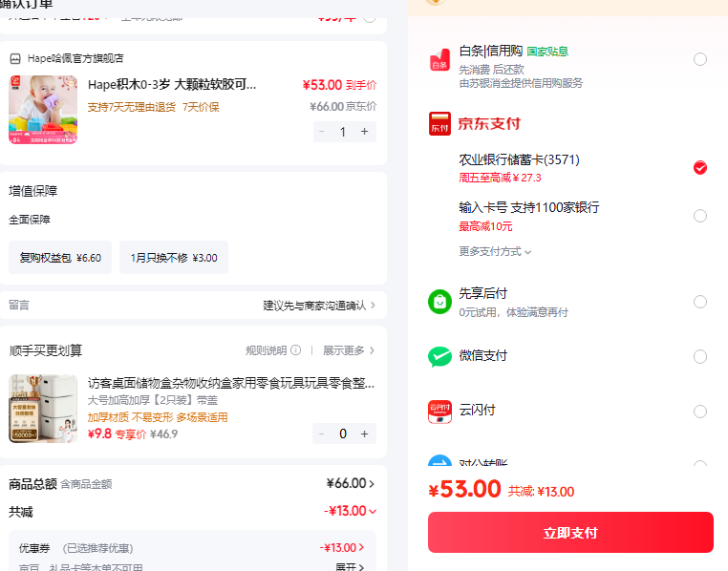Click the WeChat Pay icon
The height and width of the screenshot is (571, 728).
[439, 357]
